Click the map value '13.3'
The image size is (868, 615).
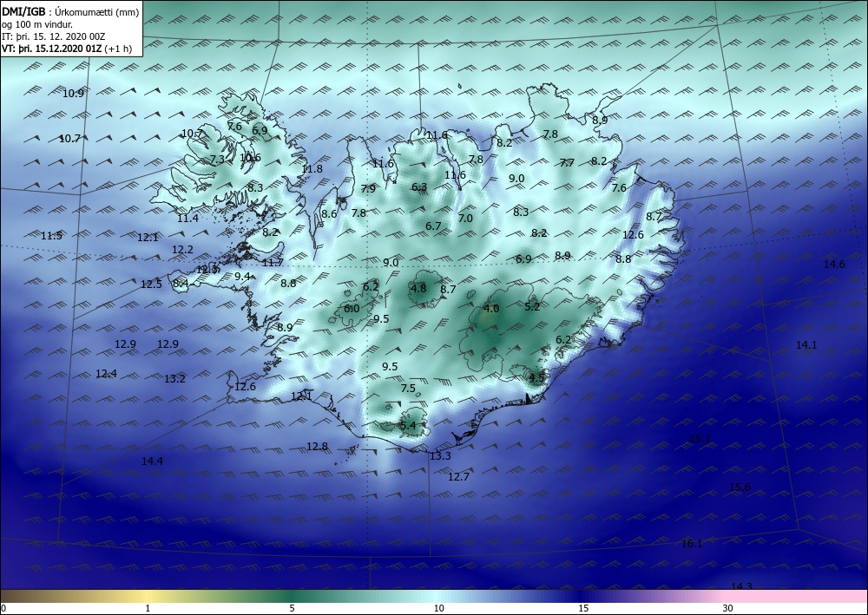click(441, 455)
